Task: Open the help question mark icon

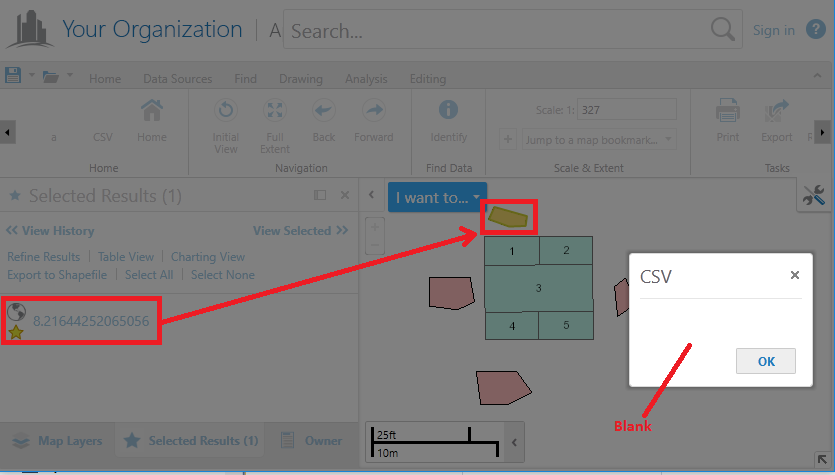Action: coord(815,29)
